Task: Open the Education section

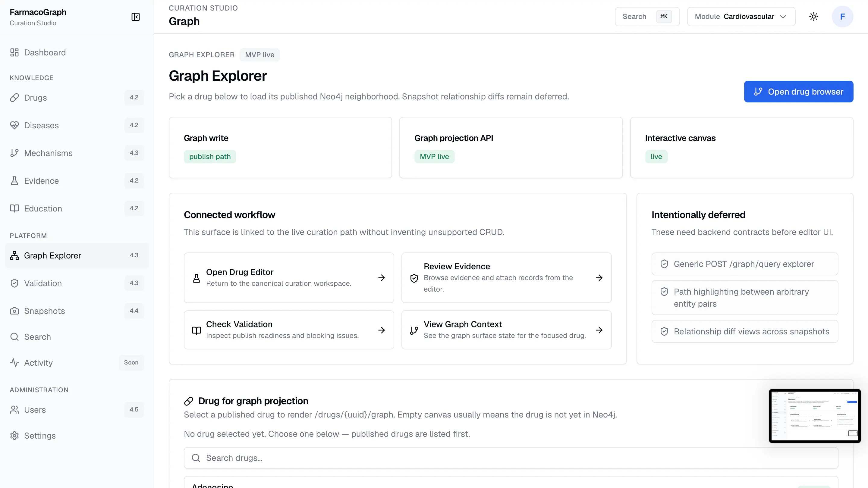Action: point(77,208)
